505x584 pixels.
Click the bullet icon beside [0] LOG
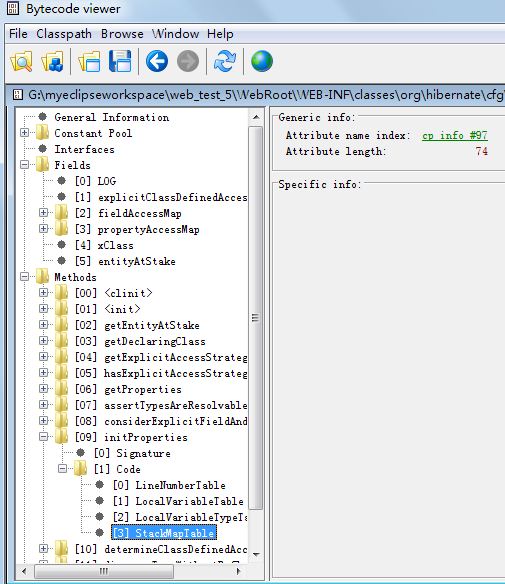(61, 181)
